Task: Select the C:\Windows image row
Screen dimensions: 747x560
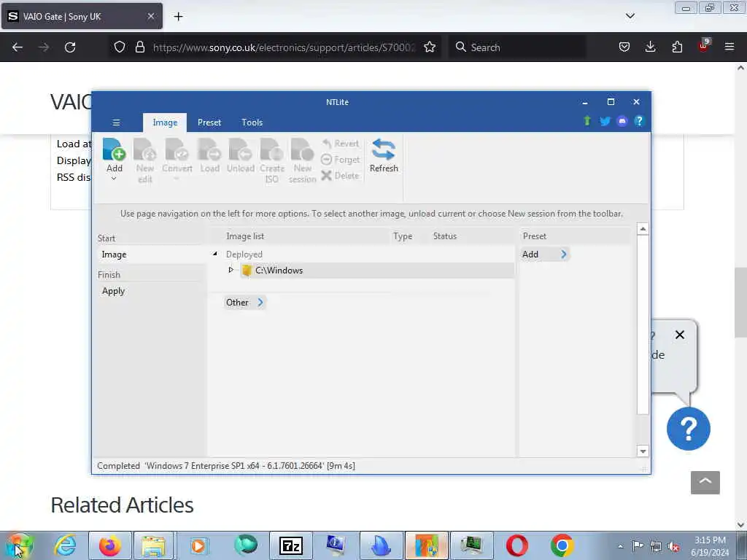Action: point(376,271)
